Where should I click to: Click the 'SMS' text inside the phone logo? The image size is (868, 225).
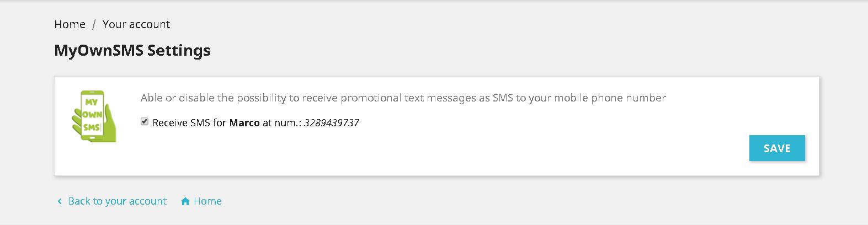point(92,127)
